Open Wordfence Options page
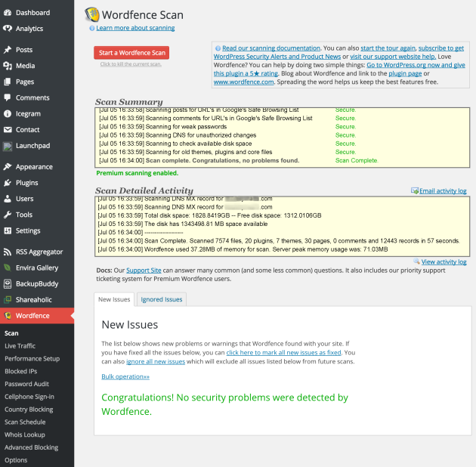Screen dimensions: 476x467 (16, 460)
